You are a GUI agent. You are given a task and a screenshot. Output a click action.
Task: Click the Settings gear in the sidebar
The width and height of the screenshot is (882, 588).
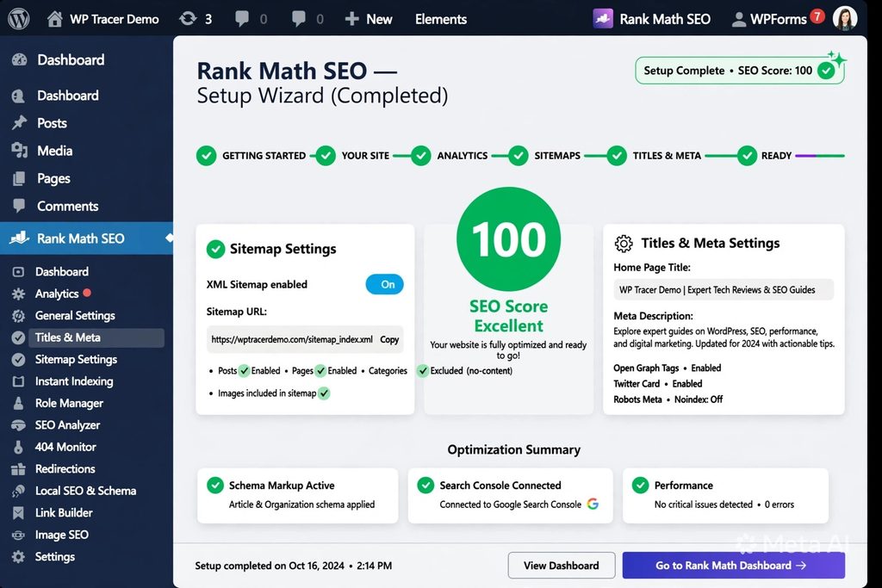19,556
